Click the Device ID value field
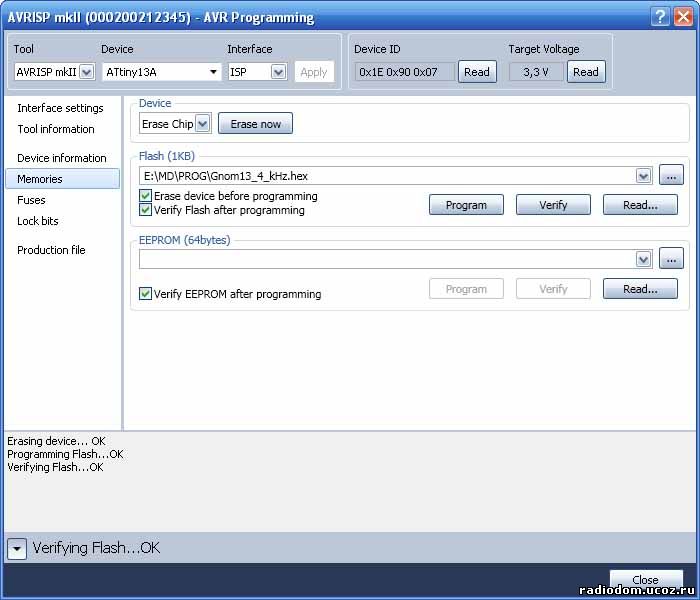The image size is (700, 600). [404, 72]
